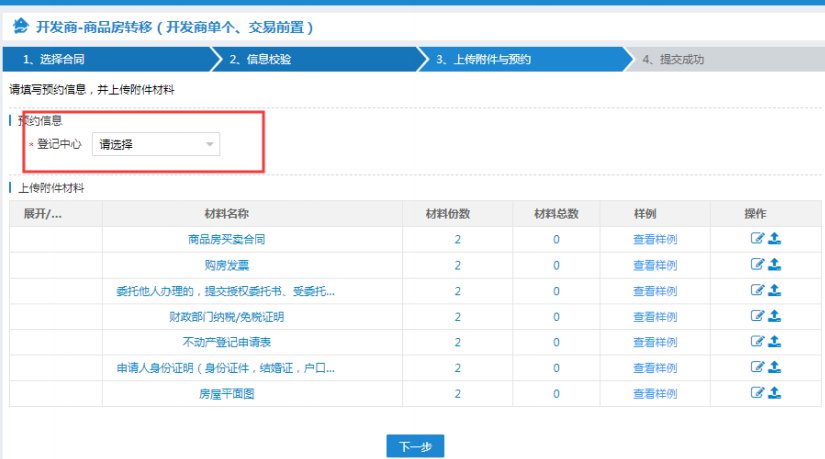View 查看样例 for 委托他人办理的
825x459 pixels.
click(x=655, y=291)
